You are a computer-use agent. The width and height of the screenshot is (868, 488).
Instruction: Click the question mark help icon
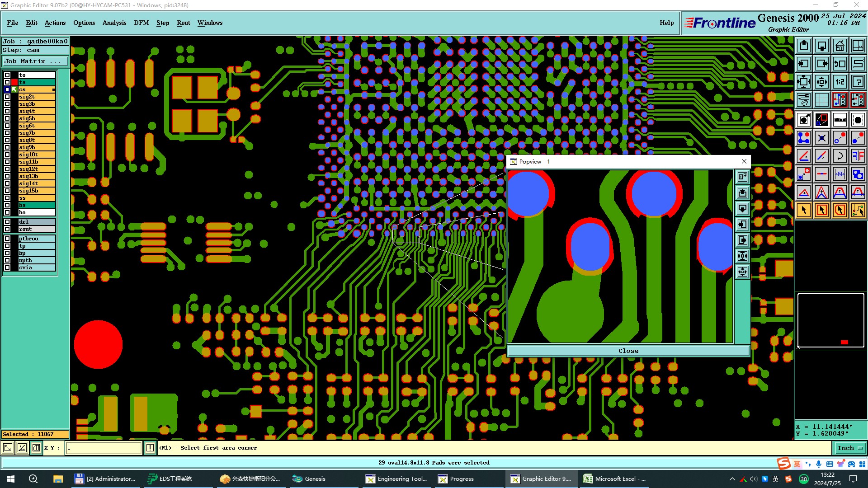click(x=858, y=82)
